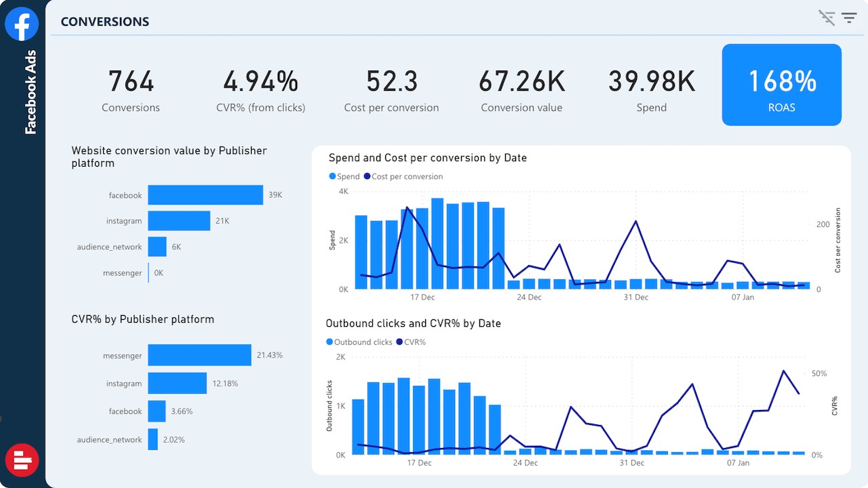Click the Facebook logo icon
868x488 pixels.
[x=22, y=24]
